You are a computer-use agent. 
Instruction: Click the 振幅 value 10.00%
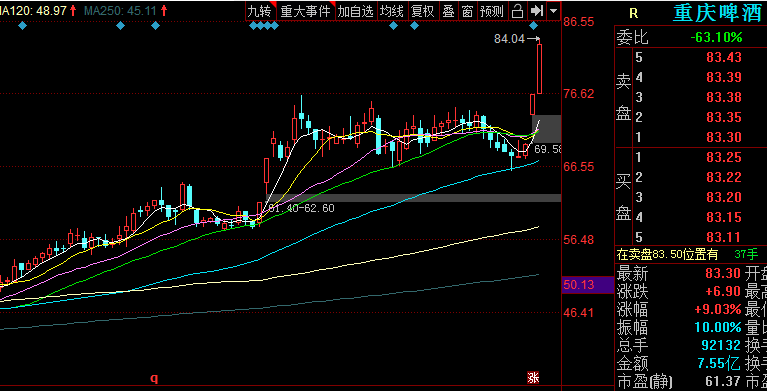click(718, 327)
